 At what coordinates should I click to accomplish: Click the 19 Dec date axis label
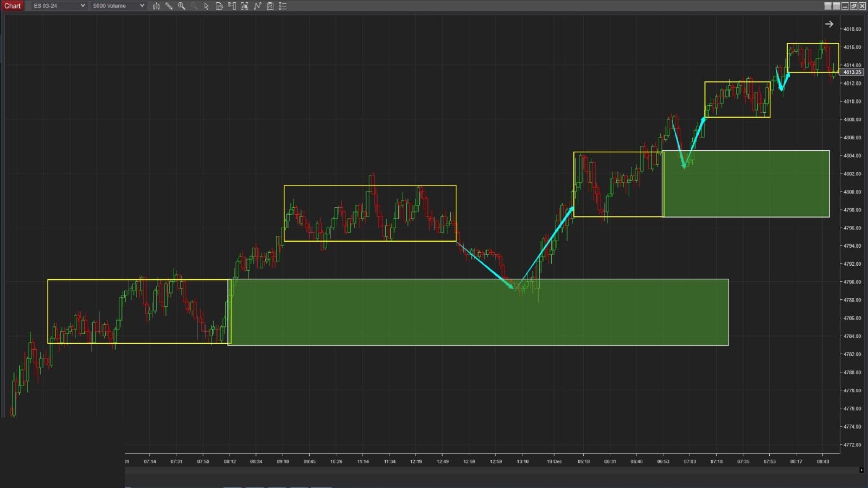coord(554,462)
